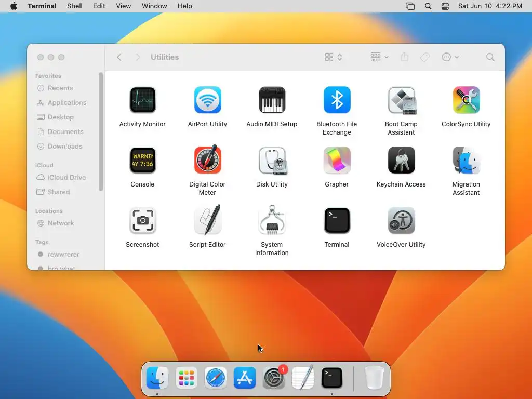The width and height of the screenshot is (532, 399).
Task: Open the Window menu
Action: point(154,6)
